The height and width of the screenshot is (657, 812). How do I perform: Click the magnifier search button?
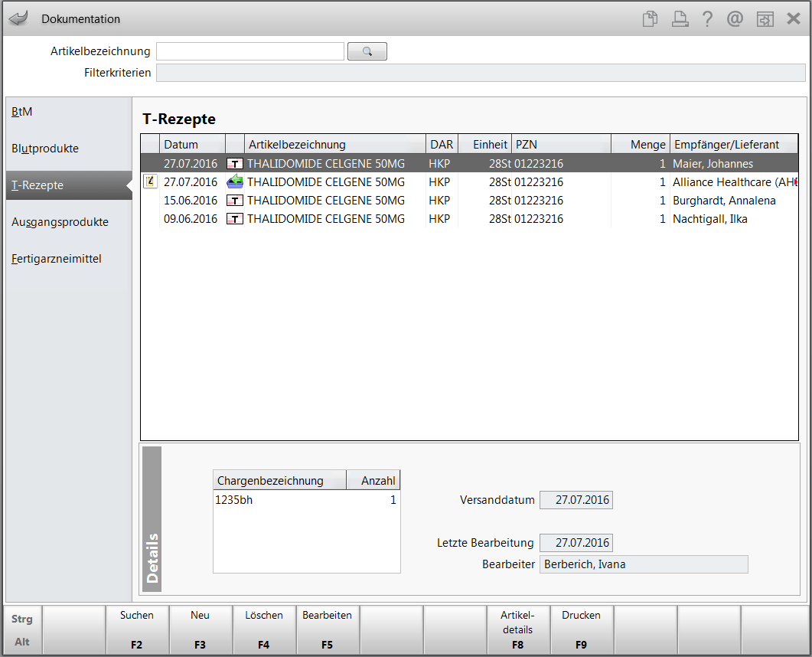367,51
